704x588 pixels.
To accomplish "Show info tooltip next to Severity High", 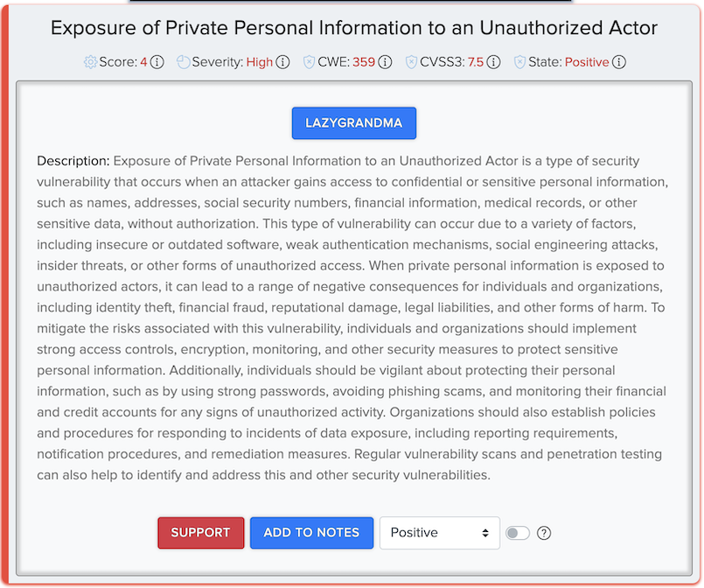I will coord(283,62).
